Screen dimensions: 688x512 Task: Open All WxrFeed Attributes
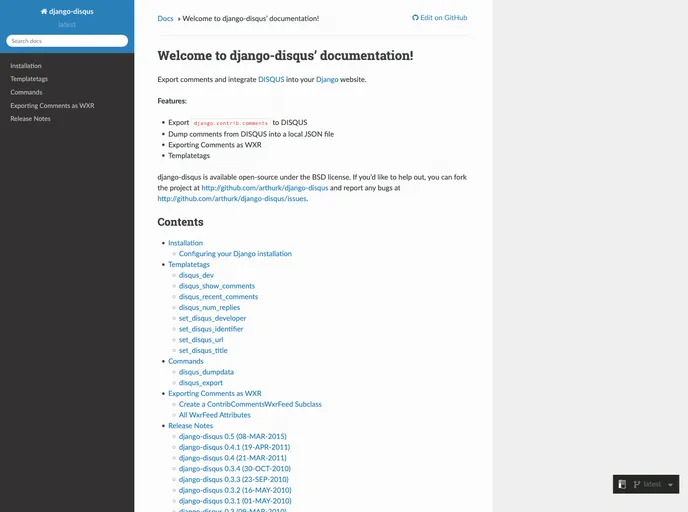(x=215, y=415)
